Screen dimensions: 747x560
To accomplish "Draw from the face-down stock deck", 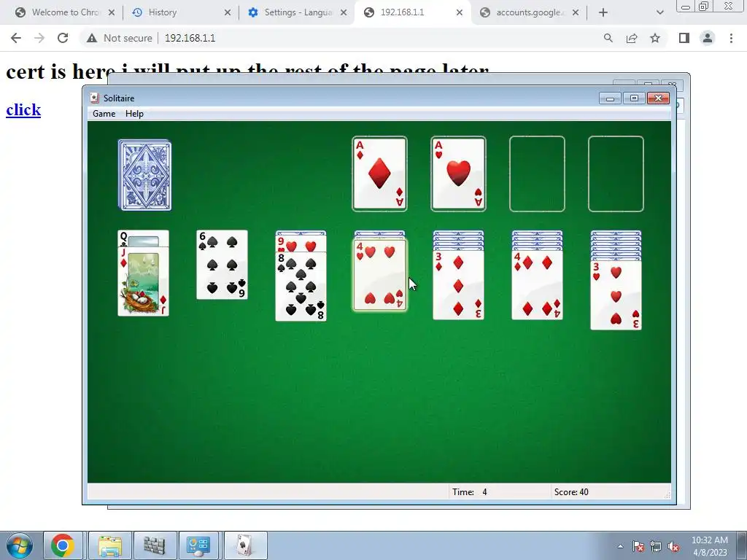I will coord(145,175).
